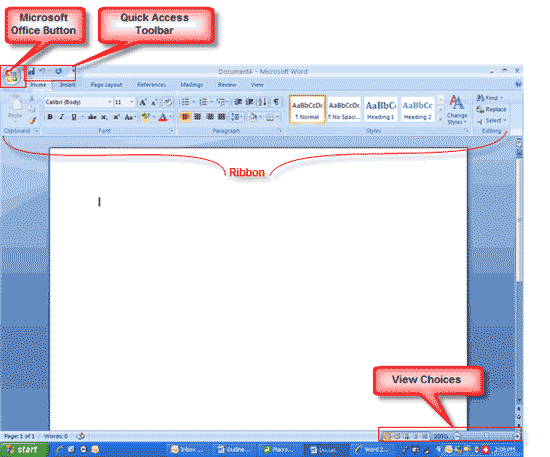Open the Change Styles menu
This screenshot has height=457, width=550.
[x=457, y=110]
